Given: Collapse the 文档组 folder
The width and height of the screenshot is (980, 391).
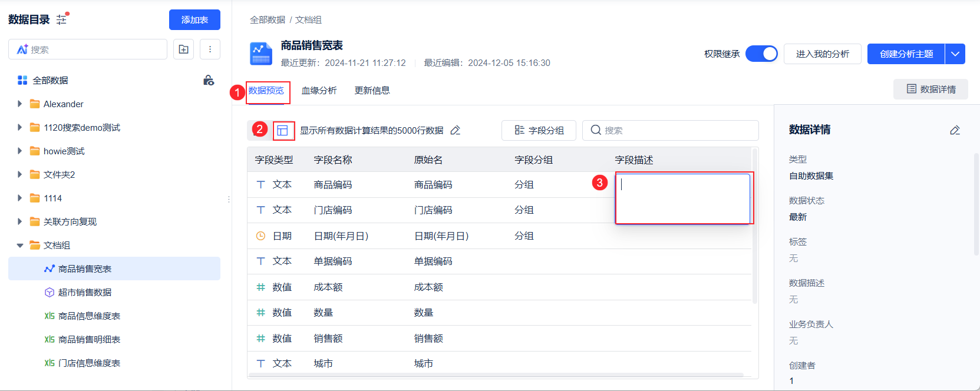Looking at the screenshot, I should (x=20, y=246).
